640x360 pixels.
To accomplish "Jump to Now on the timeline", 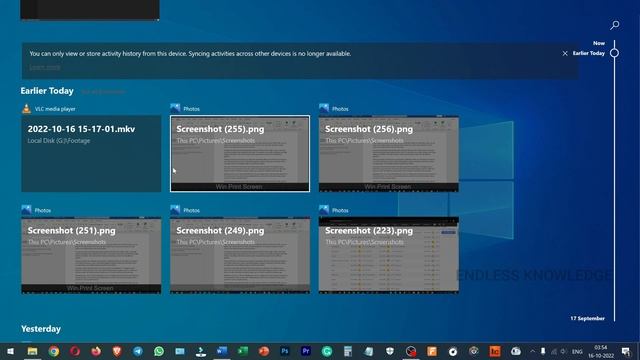I will (x=599, y=43).
